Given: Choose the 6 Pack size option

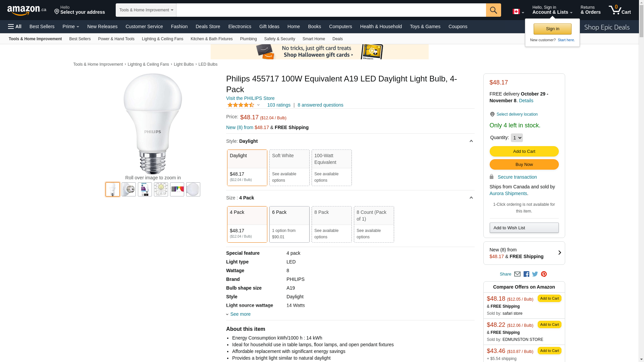Looking at the screenshot, I should click(289, 224).
